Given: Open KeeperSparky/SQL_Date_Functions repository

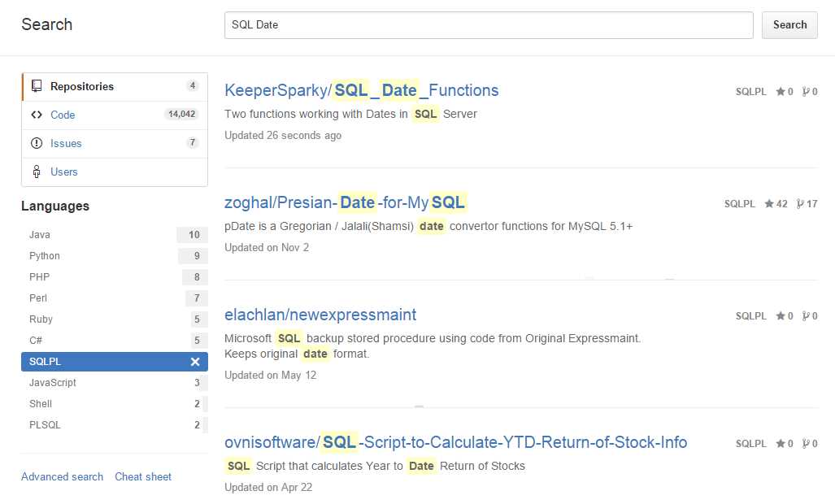Looking at the screenshot, I should [x=361, y=91].
